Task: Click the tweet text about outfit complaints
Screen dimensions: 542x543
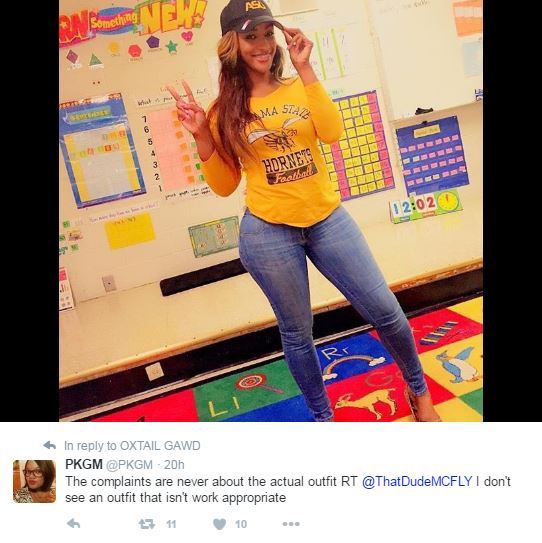Action: (x=287, y=489)
